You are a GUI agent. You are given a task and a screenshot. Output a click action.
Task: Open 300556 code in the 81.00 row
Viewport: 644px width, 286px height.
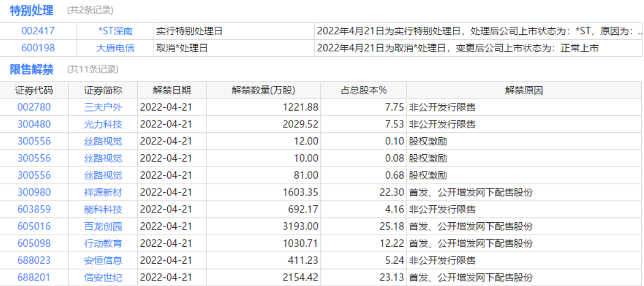pyautogui.click(x=34, y=175)
